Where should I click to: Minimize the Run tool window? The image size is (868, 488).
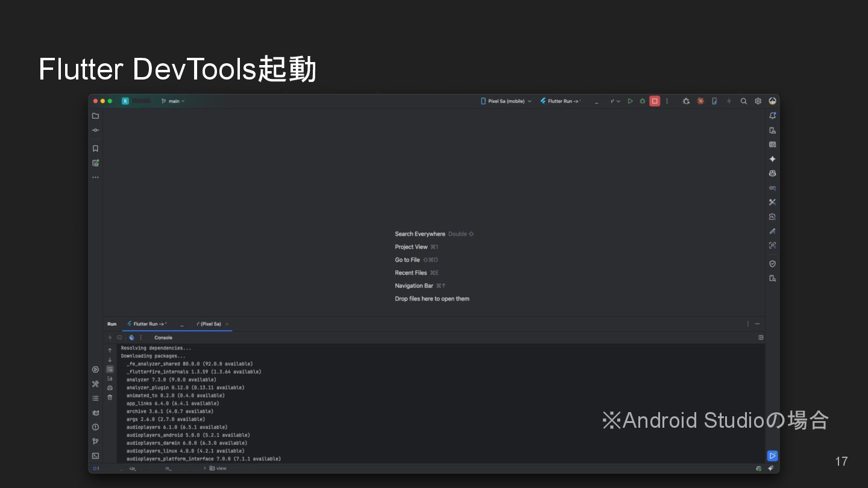(x=758, y=324)
